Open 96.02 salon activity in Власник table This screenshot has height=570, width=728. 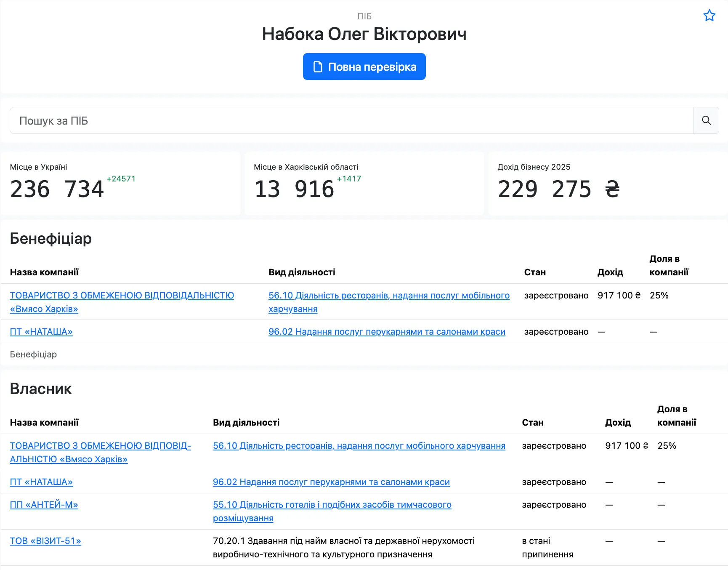pos(331,482)
